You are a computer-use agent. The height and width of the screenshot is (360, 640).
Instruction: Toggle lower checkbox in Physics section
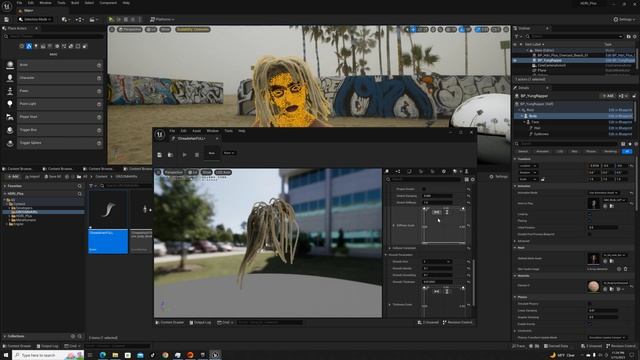point(589,324)
